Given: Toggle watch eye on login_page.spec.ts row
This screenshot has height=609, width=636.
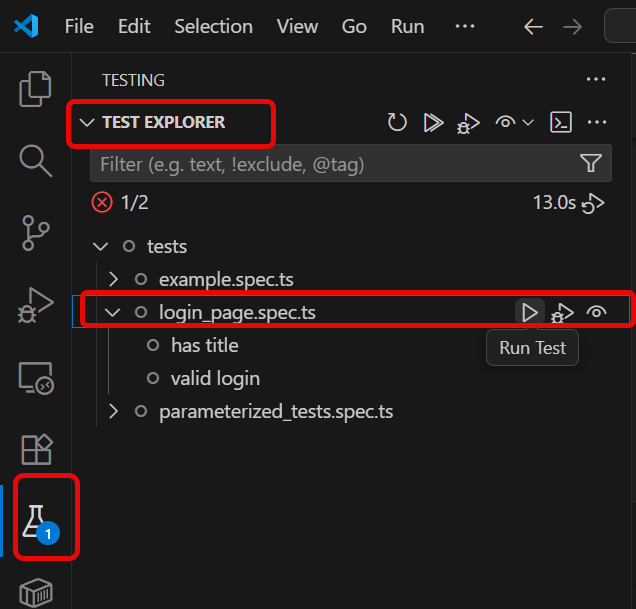Looking at the screenshot, I should point(597,312).
